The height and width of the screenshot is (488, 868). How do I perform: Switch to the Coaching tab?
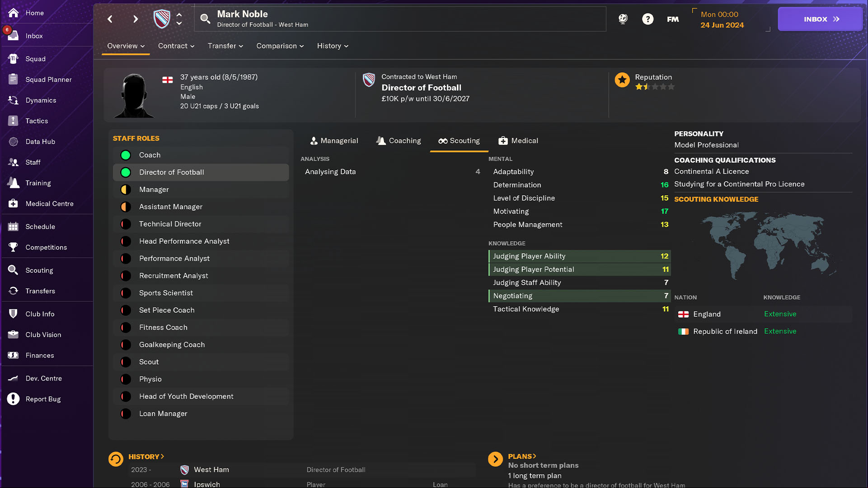tap(399, 141)
